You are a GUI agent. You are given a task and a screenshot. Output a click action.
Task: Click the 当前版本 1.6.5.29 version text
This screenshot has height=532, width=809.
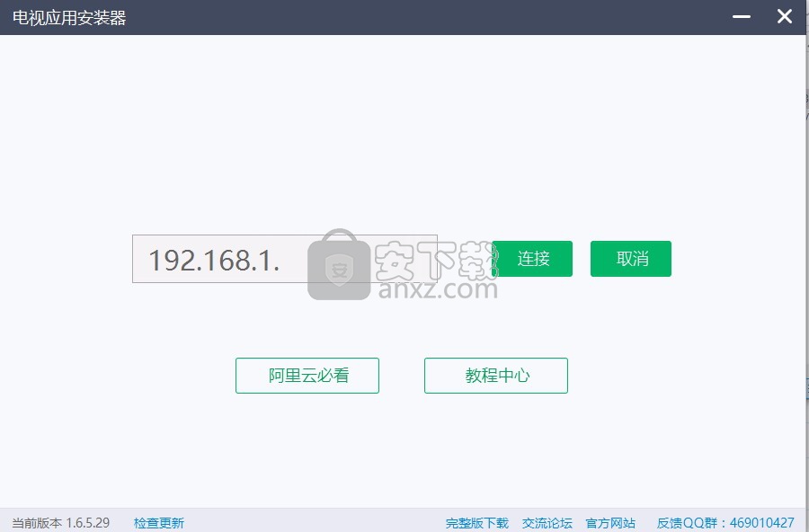click(x=61, y=523)
